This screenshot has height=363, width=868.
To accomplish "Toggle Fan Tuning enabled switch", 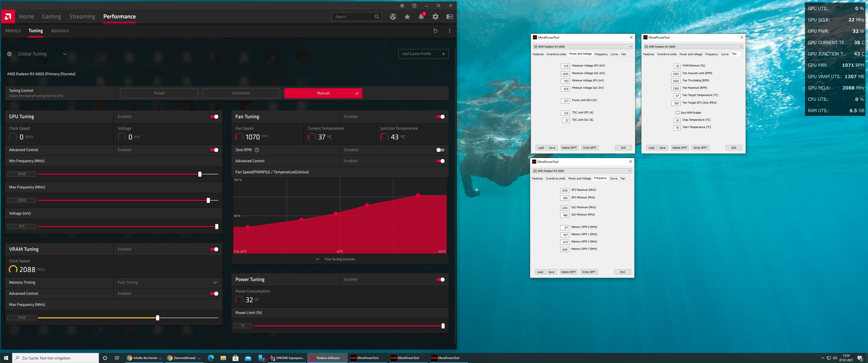I will (440, 117).
